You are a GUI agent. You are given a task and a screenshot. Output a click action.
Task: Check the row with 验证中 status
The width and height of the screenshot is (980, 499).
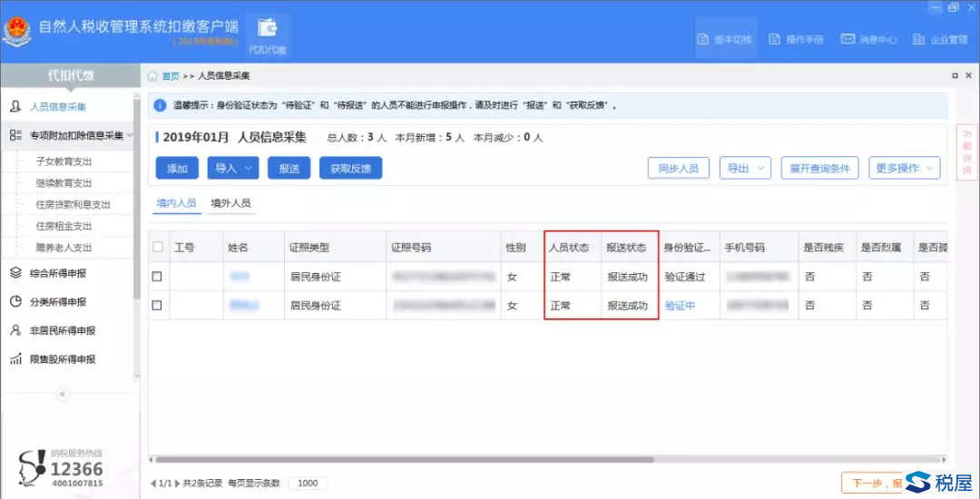point(157,306)
